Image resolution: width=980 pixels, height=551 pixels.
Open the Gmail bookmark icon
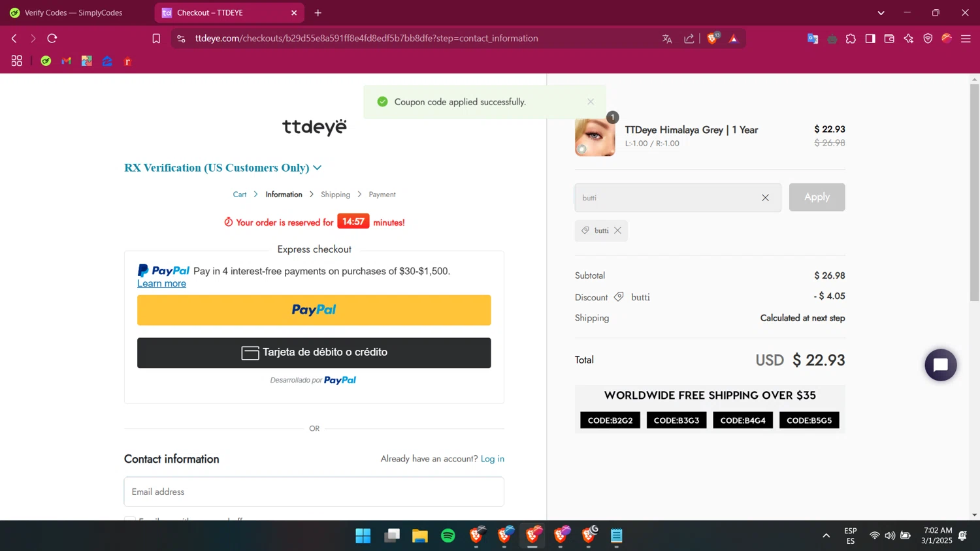tap(66, 61)
